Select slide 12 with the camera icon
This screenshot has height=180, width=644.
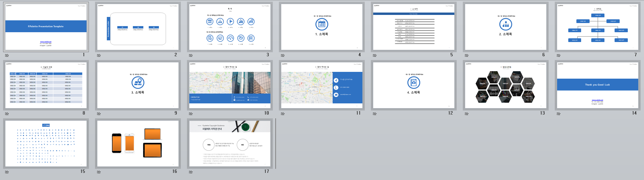click(414, 85)
